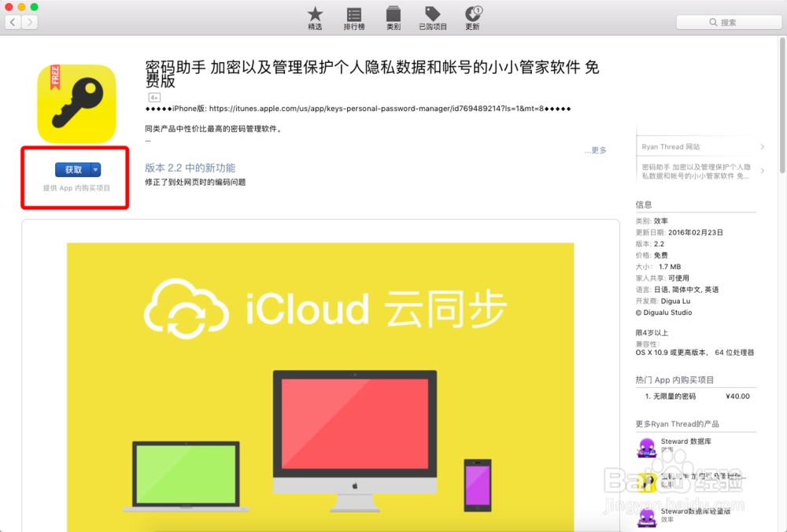Go forward with the right arrow button

click(30, 22)
